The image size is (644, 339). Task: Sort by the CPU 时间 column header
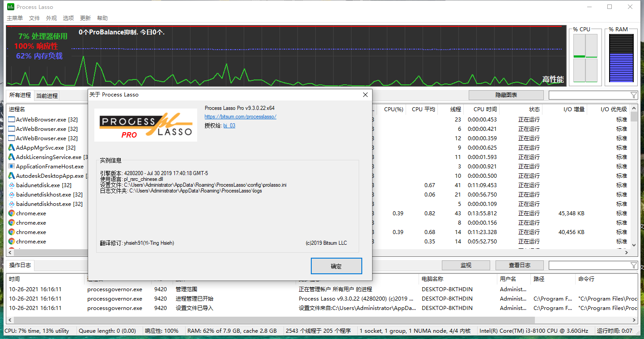[481, 109]
